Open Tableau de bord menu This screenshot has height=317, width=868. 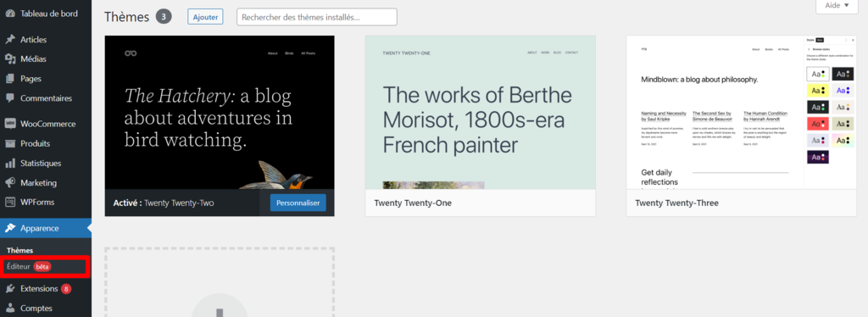pos(46,14)
